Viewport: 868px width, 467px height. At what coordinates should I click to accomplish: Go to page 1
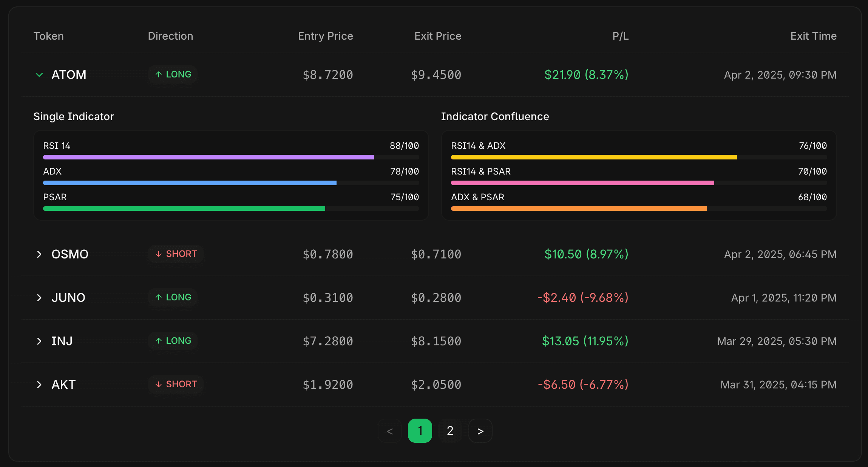coord(420,431)
